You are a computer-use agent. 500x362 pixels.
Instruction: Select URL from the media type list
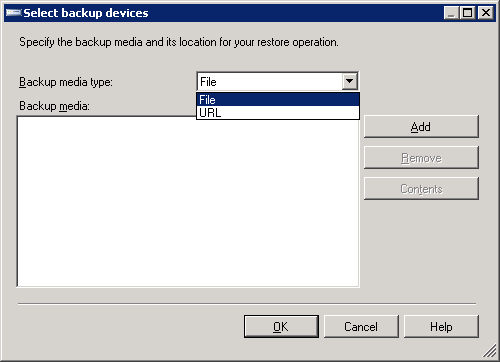coord(278,113)
